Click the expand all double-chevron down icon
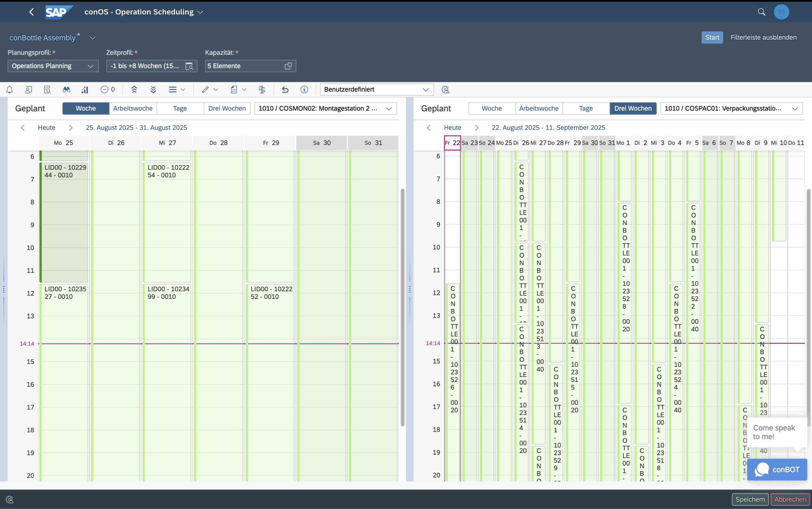Image resolution: width=812 pixels, height=509 pixels. tap(153, 89)
